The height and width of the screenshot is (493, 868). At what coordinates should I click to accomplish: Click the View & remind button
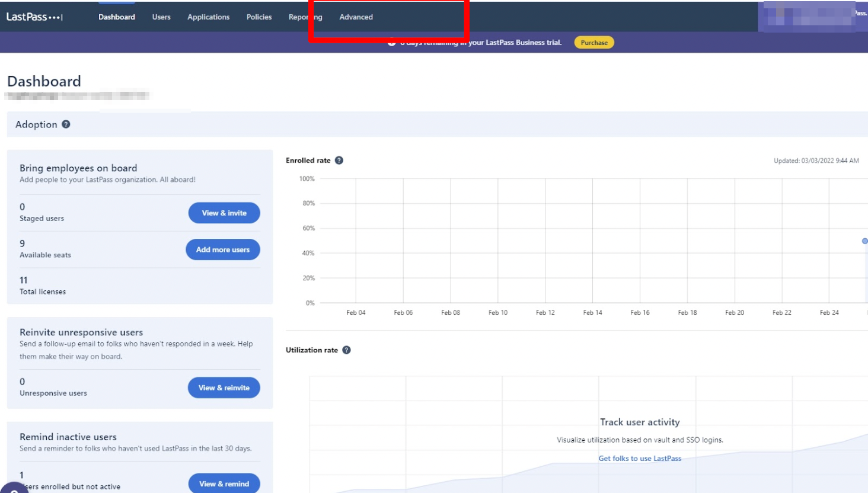tap(224, 484)
